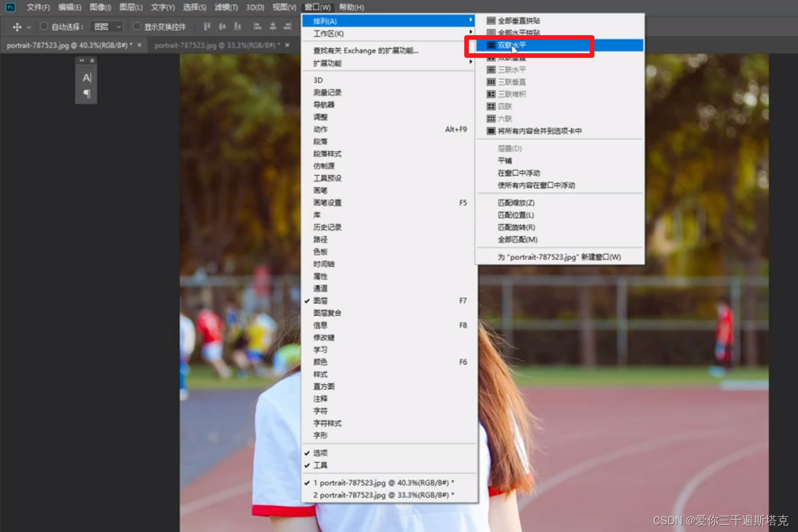Close the 窗口(W) menu in menu bar
This screenshot has width=798, height=532.
tap(318, 7)
